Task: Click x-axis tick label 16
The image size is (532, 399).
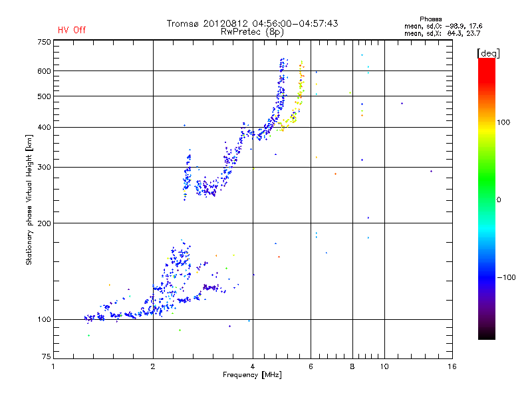Action: [x=452, y=366]
